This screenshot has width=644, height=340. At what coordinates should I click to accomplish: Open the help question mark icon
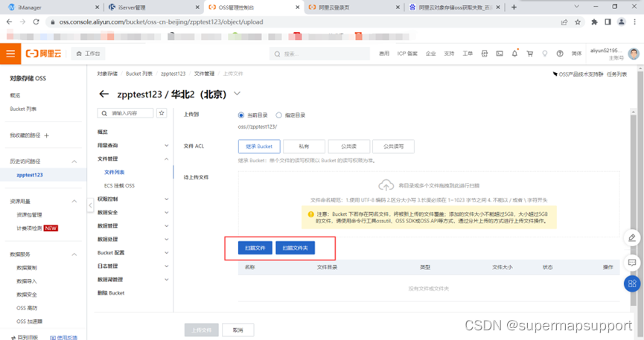(x=560, y=54)
